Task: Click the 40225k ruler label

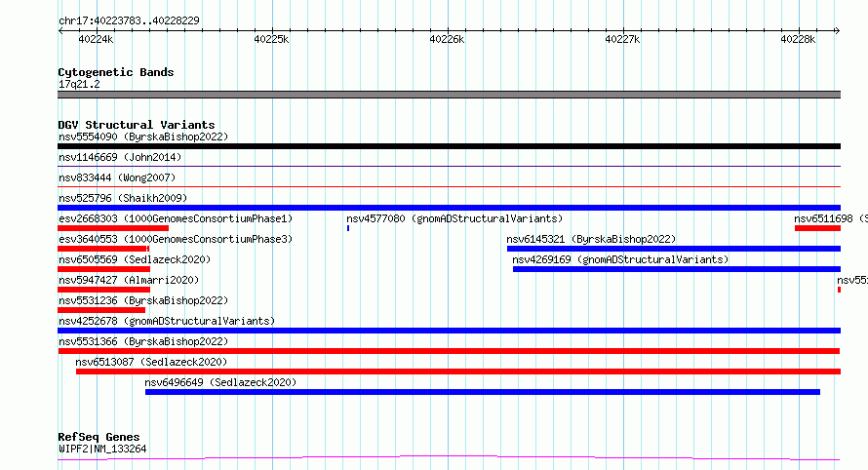Action: [x=271, y=39]
